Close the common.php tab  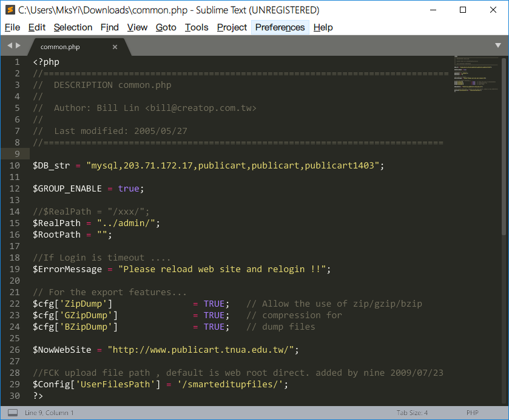pyautogui.click(x=115, y=47)
